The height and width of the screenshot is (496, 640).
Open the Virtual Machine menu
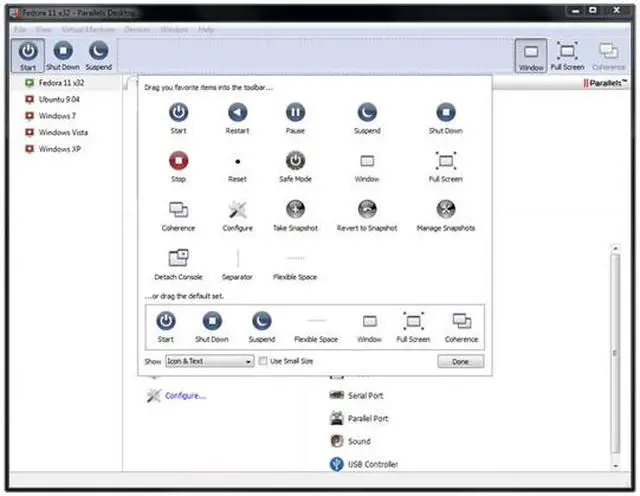(88, 29)
